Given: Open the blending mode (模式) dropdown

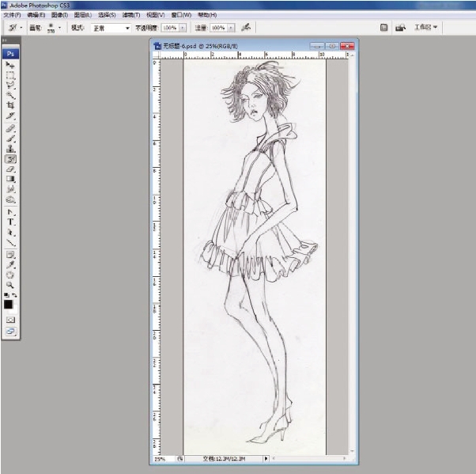Looking at the screenshot, I should pos(110,28).
